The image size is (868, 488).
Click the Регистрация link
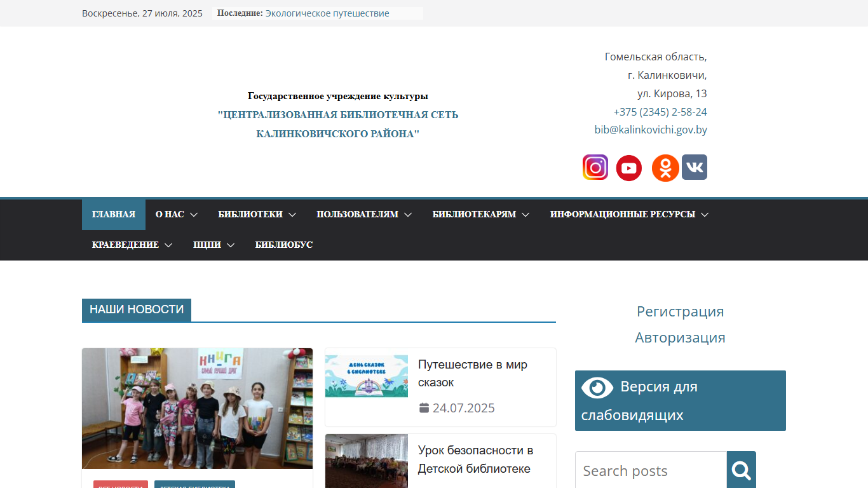[x=681, y=311]
